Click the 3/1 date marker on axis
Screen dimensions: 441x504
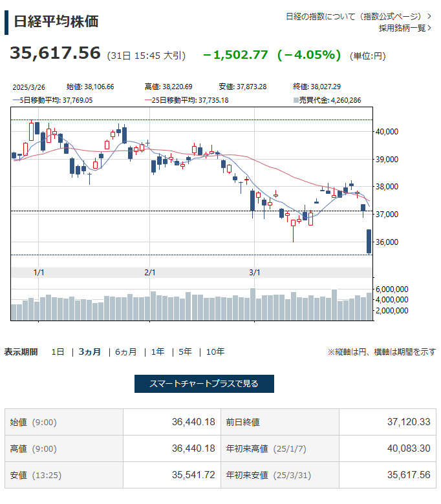[255, 272]
